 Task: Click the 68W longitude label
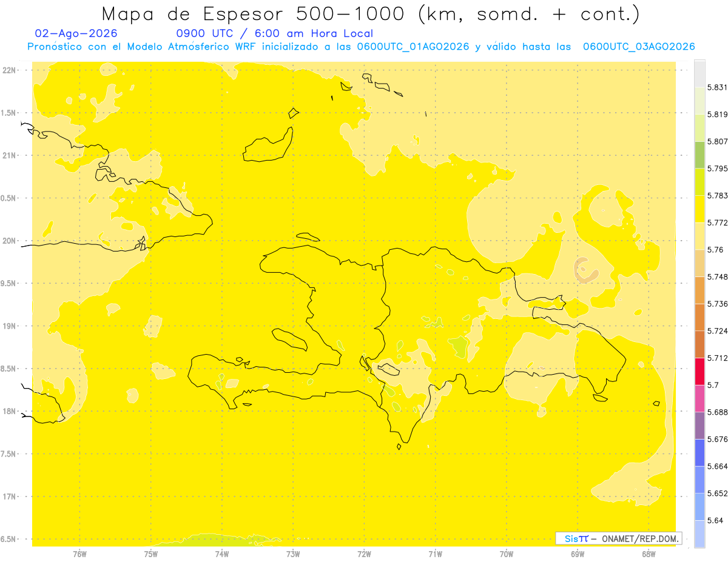tap(648, 553)
